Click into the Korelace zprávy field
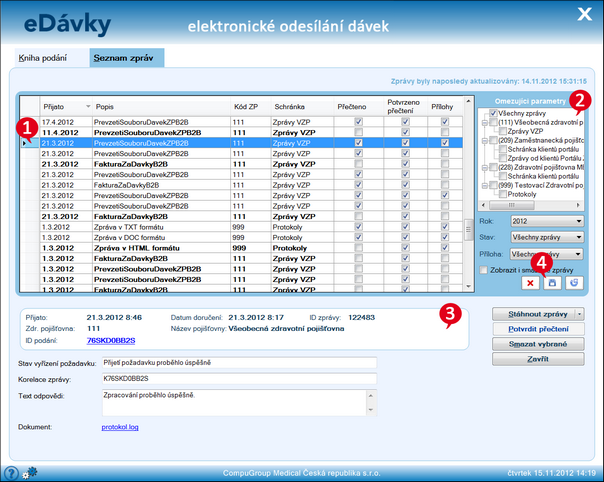604x482 pixels. [x=239, y=378]
